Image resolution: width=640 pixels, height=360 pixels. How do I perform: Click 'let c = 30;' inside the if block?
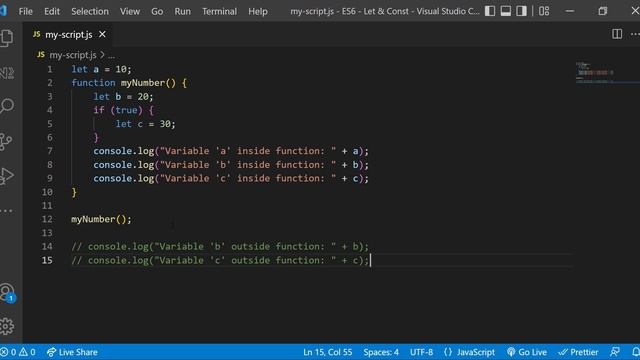pos(145,124)
